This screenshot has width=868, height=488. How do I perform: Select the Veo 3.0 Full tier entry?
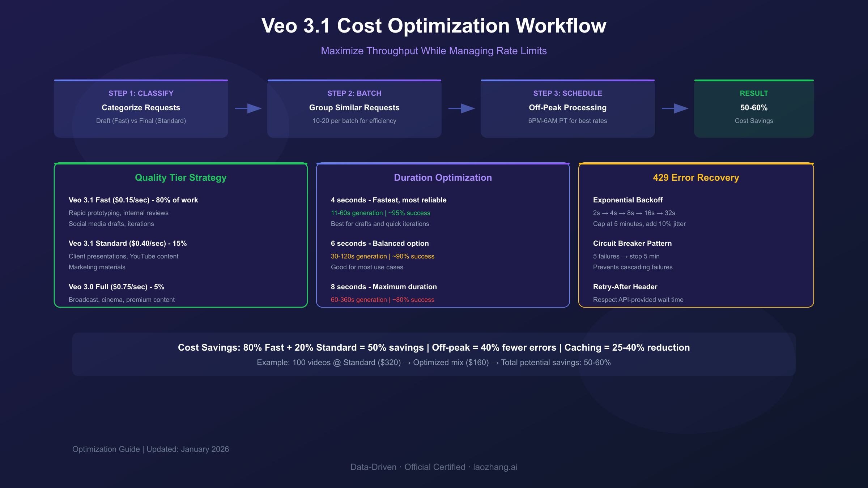point(116,287)
